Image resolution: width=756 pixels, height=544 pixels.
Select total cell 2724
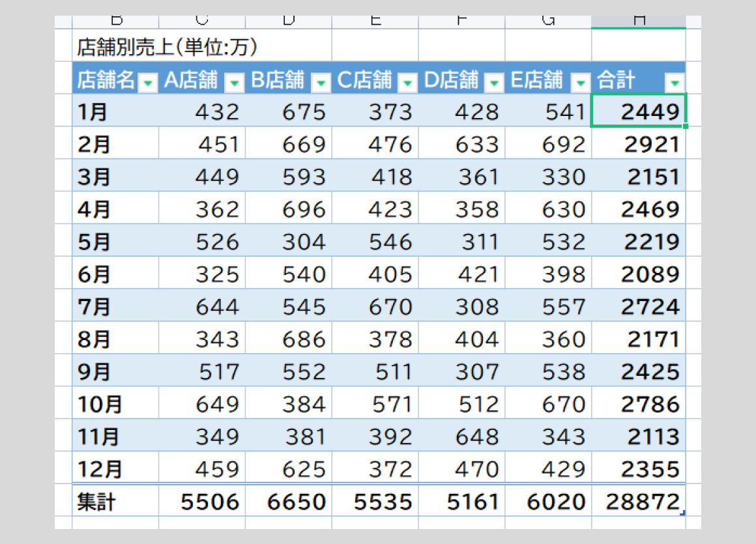pos(639,306)
